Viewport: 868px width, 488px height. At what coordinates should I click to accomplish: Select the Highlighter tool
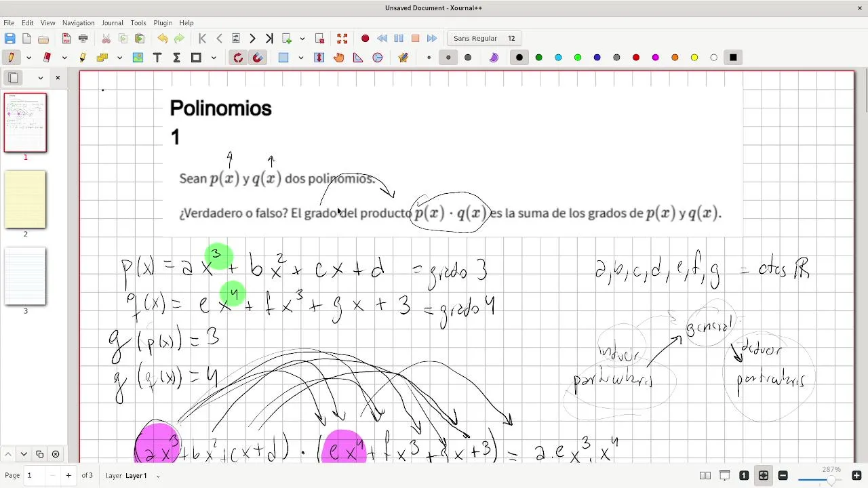[83, 58]
